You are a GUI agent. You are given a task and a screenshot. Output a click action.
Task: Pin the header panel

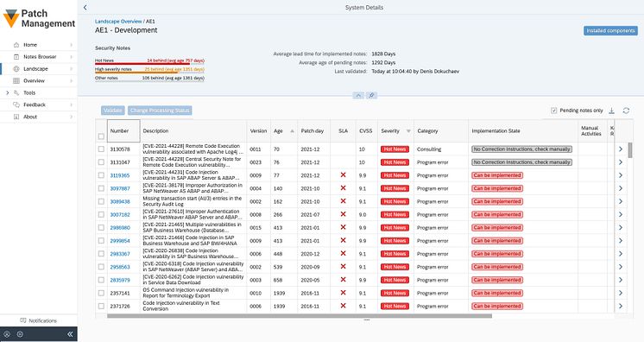[371, 95]
